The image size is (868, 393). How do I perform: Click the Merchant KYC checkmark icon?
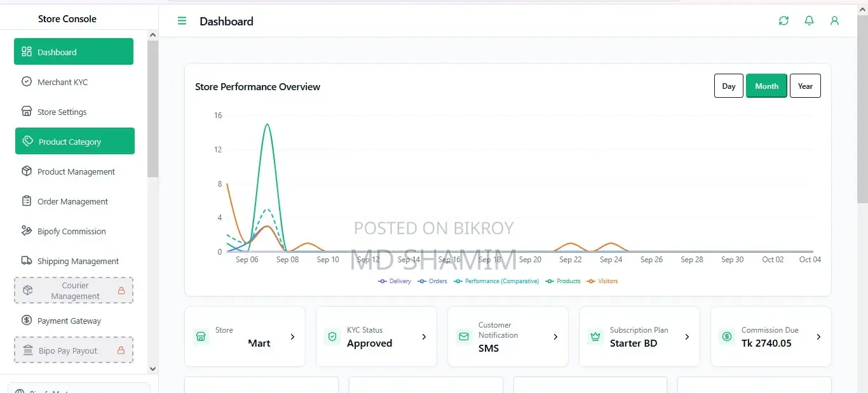(27, 82)
